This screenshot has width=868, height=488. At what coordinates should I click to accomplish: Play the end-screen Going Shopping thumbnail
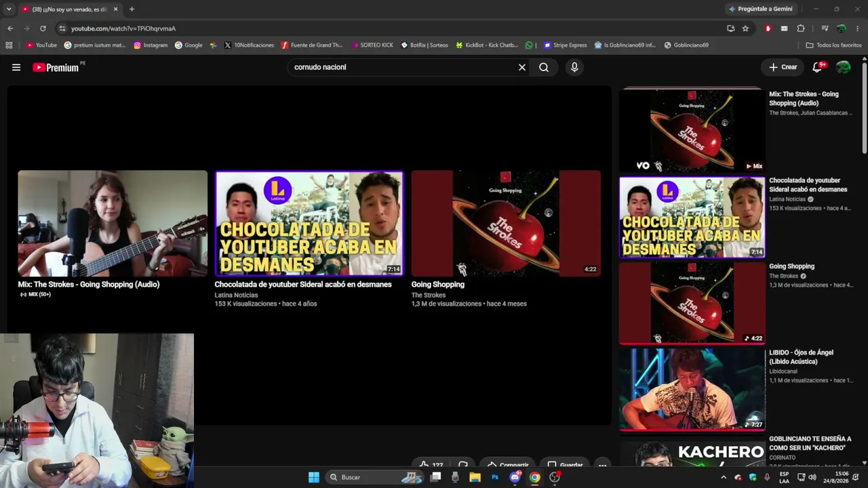click(x=506, y=223)
